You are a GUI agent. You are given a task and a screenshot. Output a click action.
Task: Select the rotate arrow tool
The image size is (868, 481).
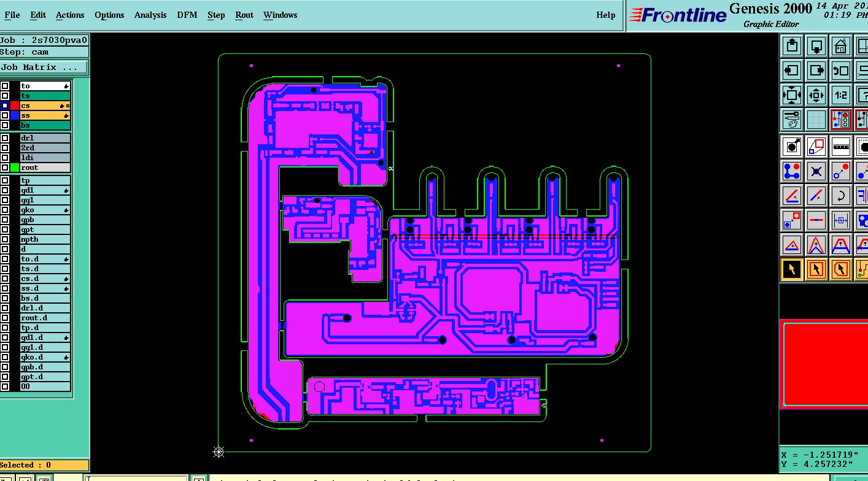click(841, 195)
